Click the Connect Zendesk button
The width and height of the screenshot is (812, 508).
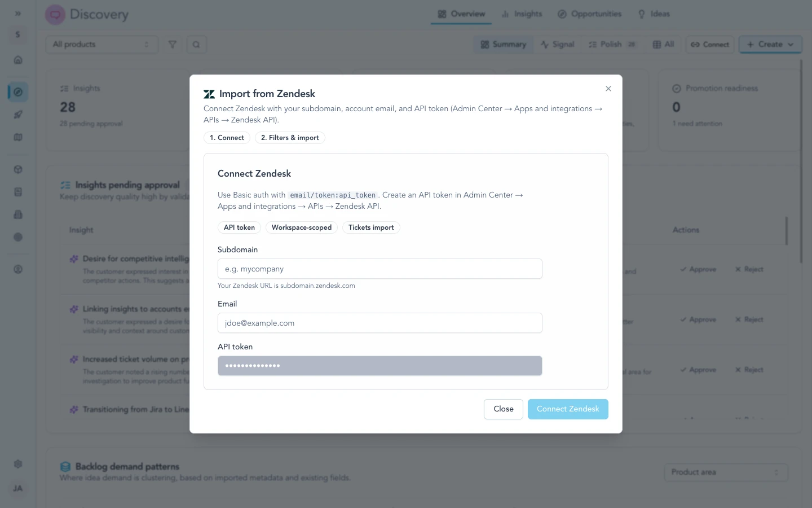click(568, 409)
